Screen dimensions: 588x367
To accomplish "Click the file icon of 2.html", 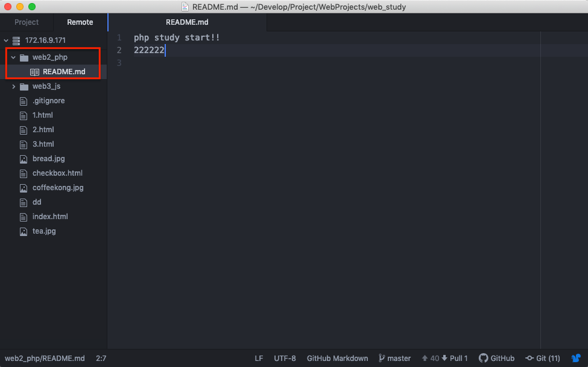I will click(24, 130).
